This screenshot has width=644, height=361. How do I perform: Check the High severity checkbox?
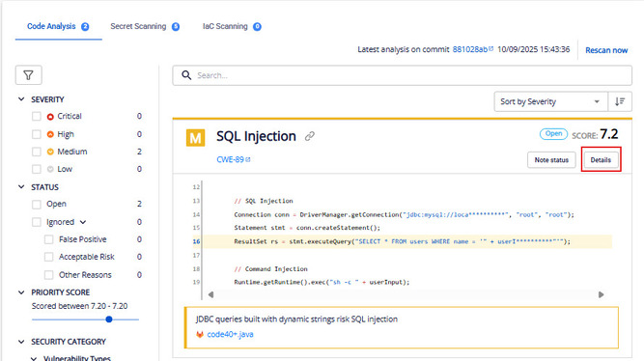[37, 134]
